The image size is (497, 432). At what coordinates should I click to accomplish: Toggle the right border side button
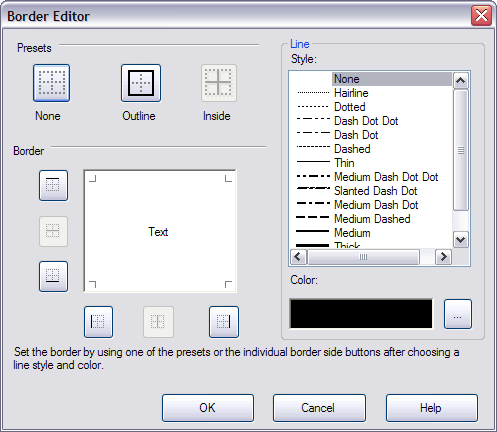pos(224,322)
